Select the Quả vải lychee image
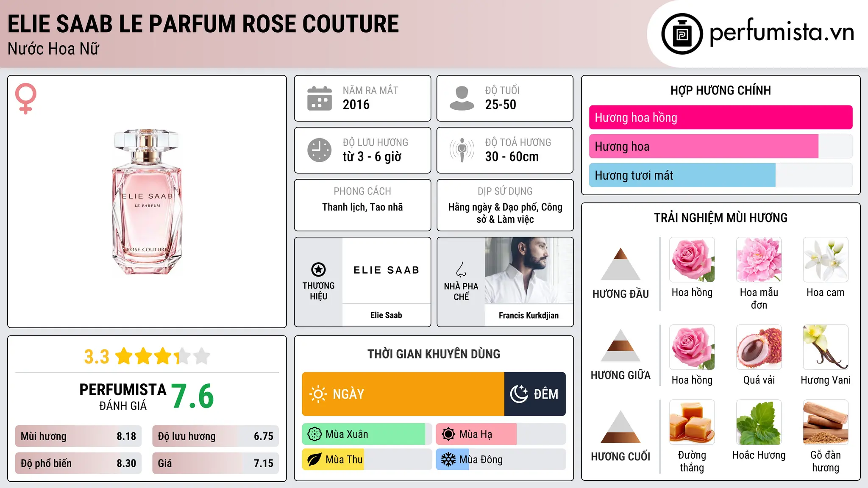The height and width of the screenshot is (488, 868). pyautogui.click(x=759, y=347)
